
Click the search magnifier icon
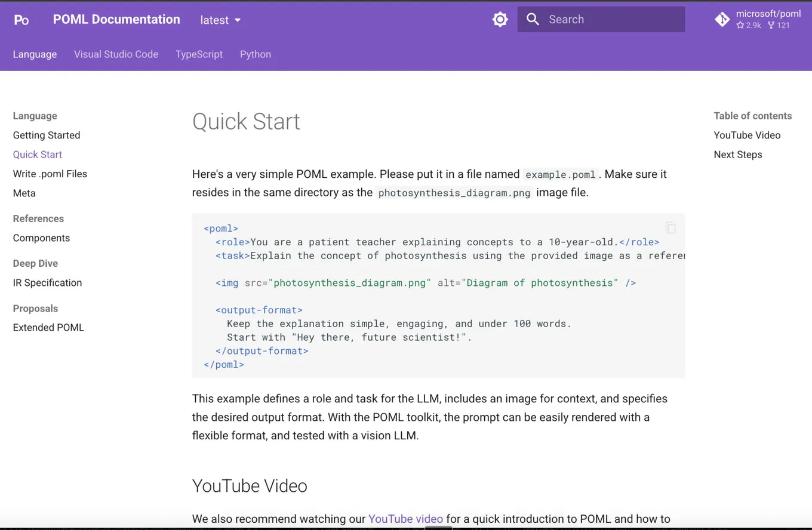point(533,19)
